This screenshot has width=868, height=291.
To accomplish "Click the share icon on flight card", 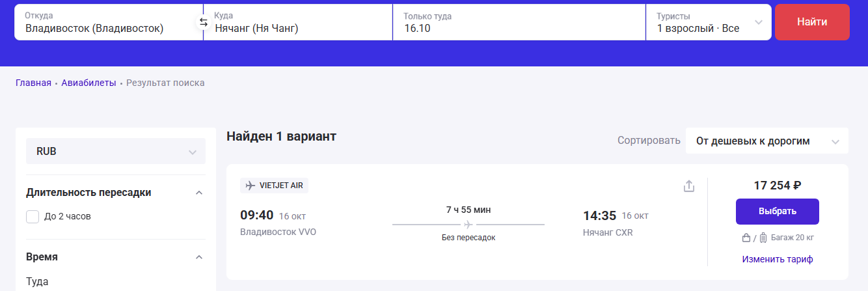I will pos(689,186).
